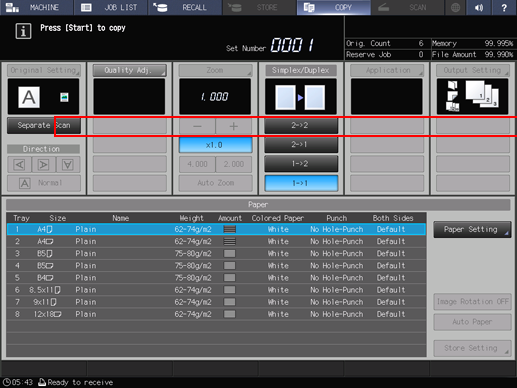The height and width of the screenshot is (388, 517).
Task: Click the speaker volume icon
Action: tap(479, 7)
